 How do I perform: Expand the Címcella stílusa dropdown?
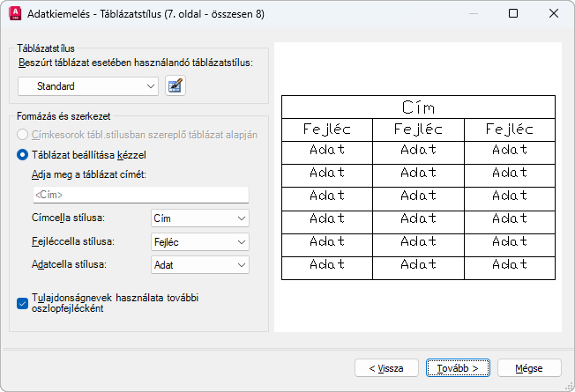pos(198,218)
